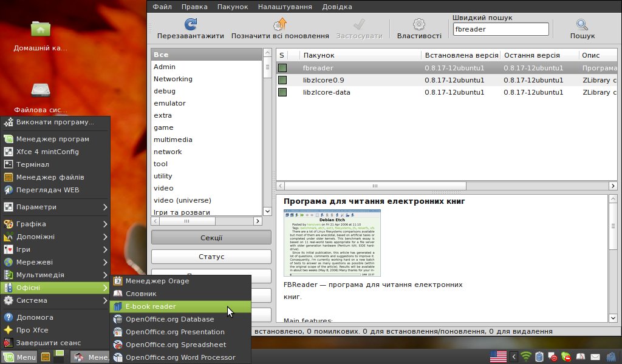Viewport: 622px width, 364px height.
Task: Select the multimedia category
Action: pyautogui.click(x=207, y=140)
